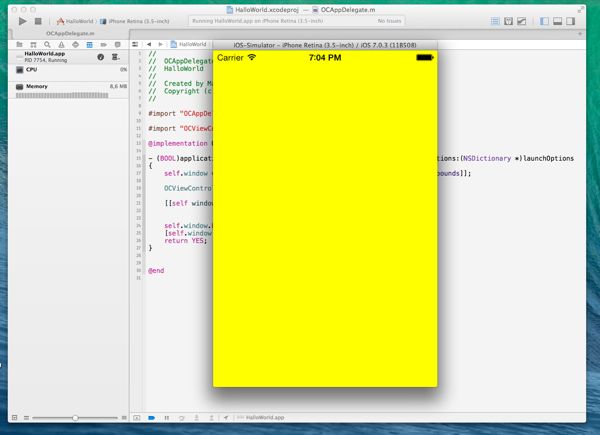
Task: Open the Log navigator speech-bubble icon
Action: point(117,45)
